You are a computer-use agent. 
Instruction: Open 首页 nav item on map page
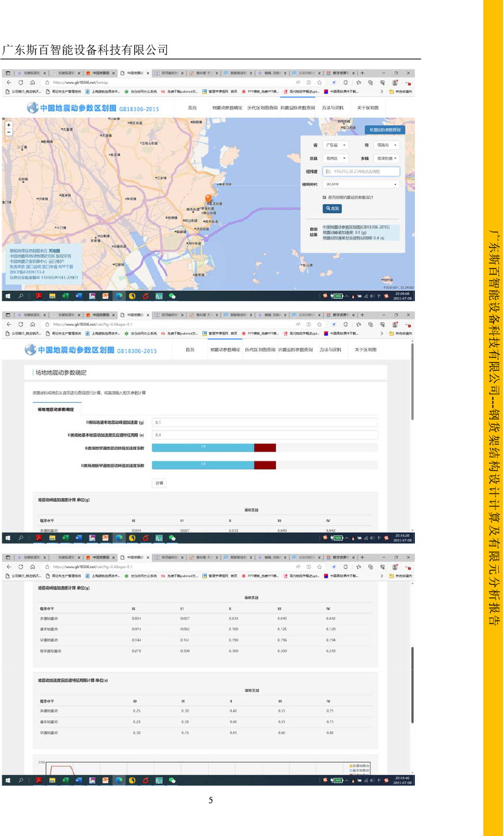coord(192,107)
